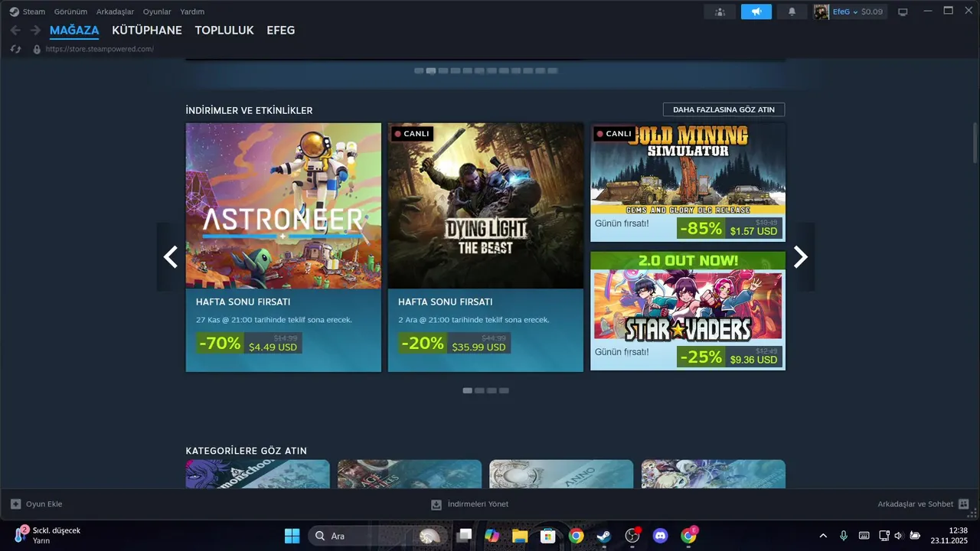Select the first deals carousel page dot
Viewport: 980px width, 551px height.
467,390
